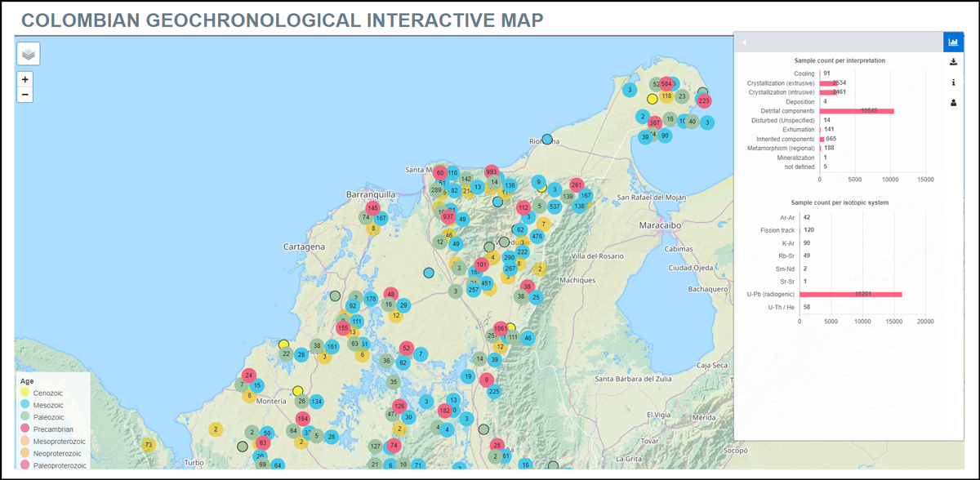Open cluster marker 48
Image resolution: width=980 pixels, height=480 pixels.
(391, 294)
